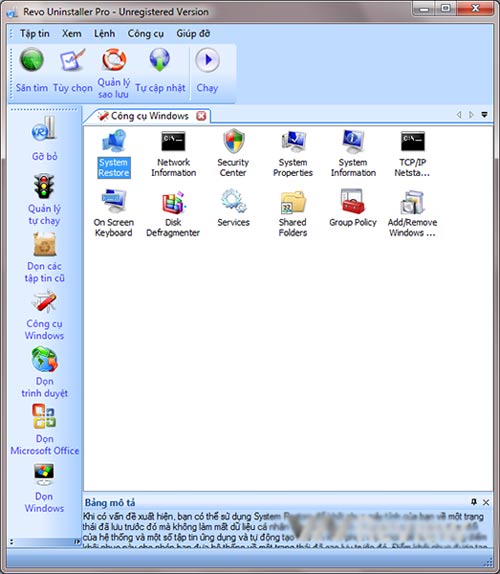Image resolution: width=500 pixels, height=574 pixels.
Task: Select the System Properties tool
Action: tap(293, 154)
